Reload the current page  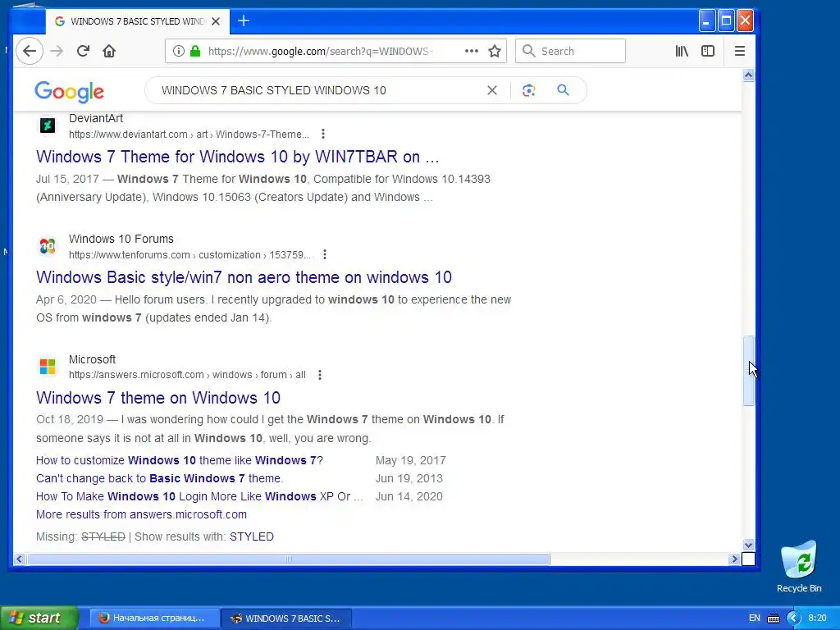[x=83, y=52]
